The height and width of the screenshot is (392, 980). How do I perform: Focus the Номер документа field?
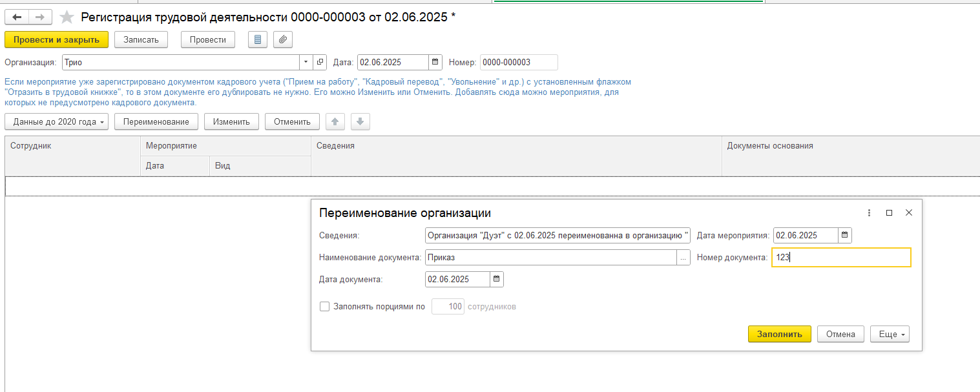tap(841, 257)
